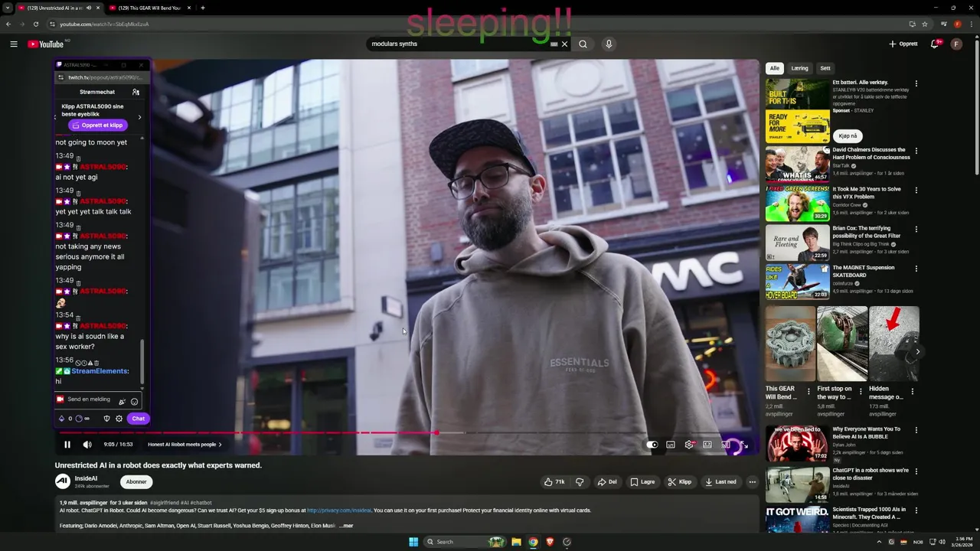Show next shorts with the right arrow
Viewport: 980px width, 551px height.
(917, 352)
